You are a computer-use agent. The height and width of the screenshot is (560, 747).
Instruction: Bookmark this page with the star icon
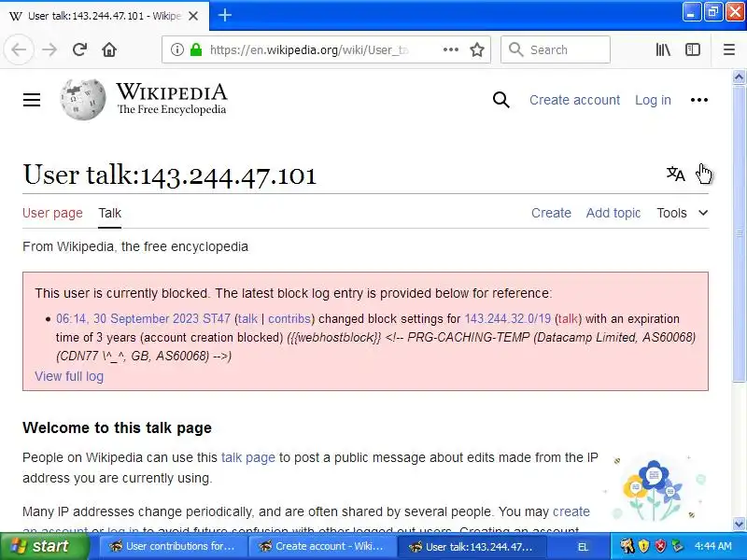click(477, 49)
